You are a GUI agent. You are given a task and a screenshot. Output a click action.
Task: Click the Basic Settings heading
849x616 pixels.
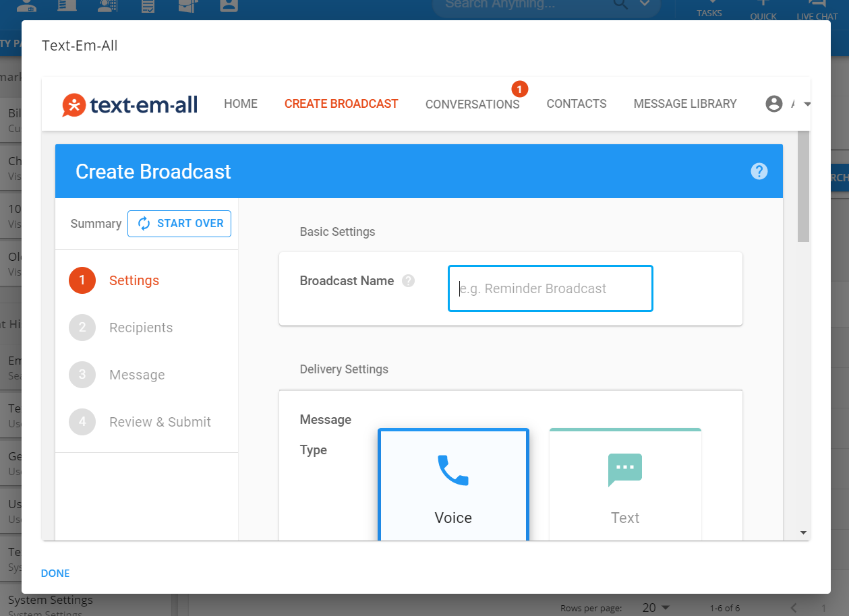click(x=337, y=232)
